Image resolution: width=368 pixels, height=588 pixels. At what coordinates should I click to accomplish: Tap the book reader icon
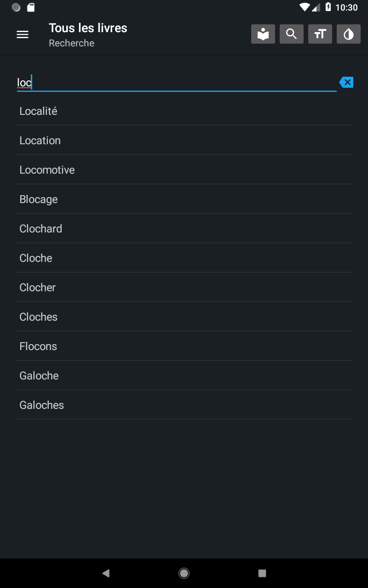pyautogui.click(x=263, y=34)
